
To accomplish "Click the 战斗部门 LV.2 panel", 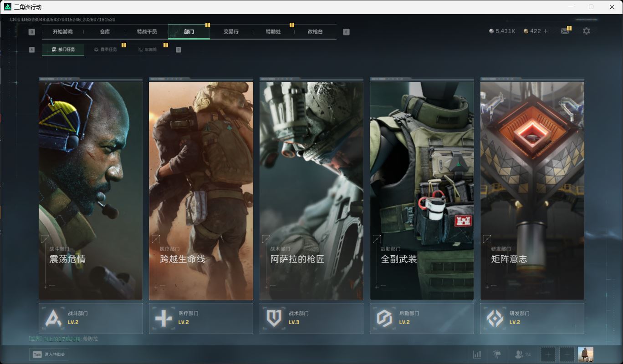I will point(91,318).
